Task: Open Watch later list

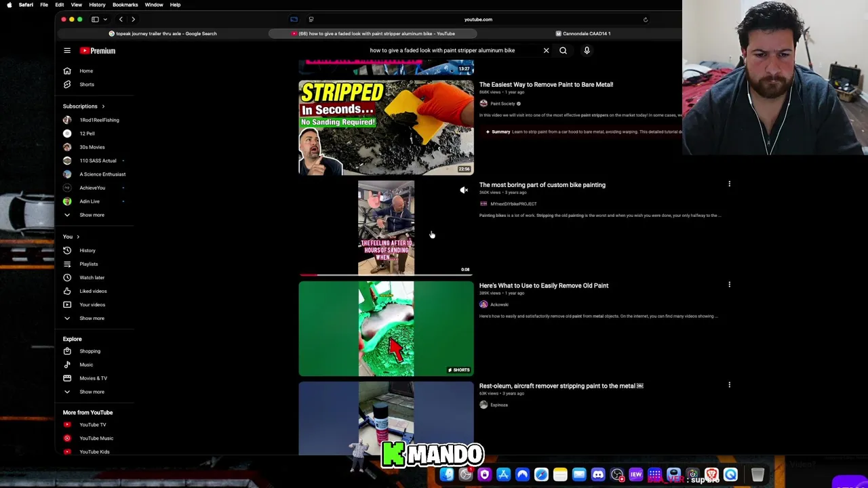Action: pyautogui.click(x=95, y=277)
